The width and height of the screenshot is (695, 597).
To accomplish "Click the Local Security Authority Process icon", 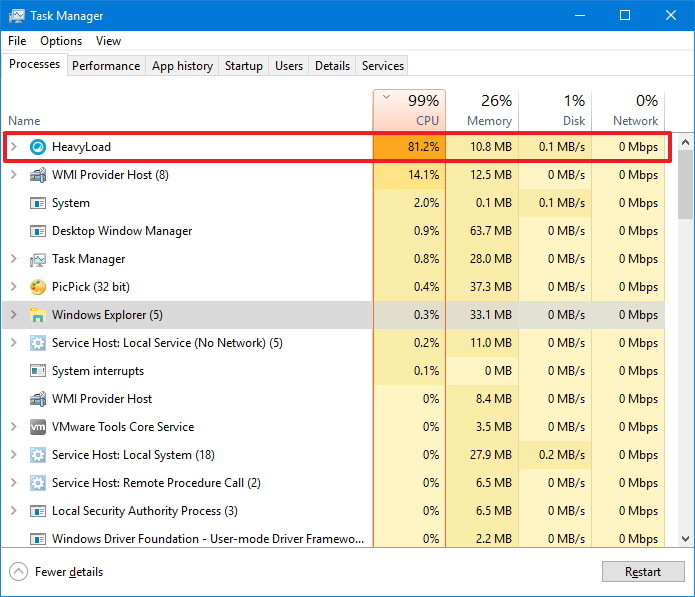I will 38,511.
